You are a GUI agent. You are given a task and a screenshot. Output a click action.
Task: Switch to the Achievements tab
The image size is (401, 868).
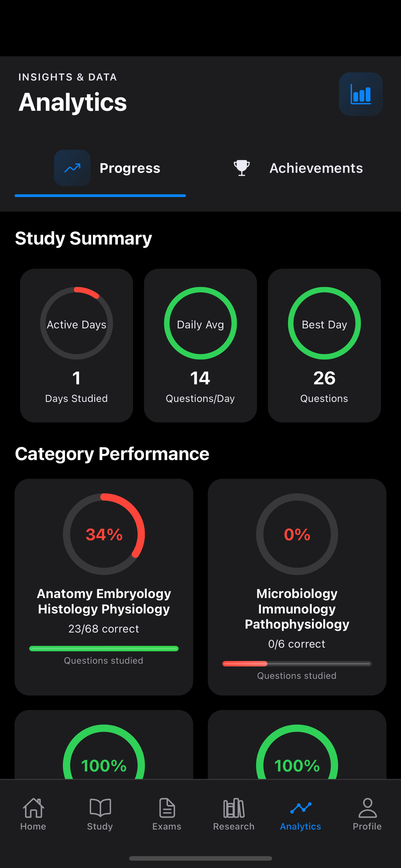click(x=316, y=168)
